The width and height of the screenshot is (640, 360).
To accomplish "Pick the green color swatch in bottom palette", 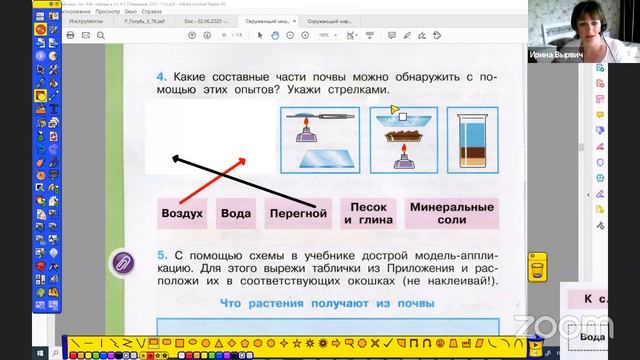I will tap(95, 356).
